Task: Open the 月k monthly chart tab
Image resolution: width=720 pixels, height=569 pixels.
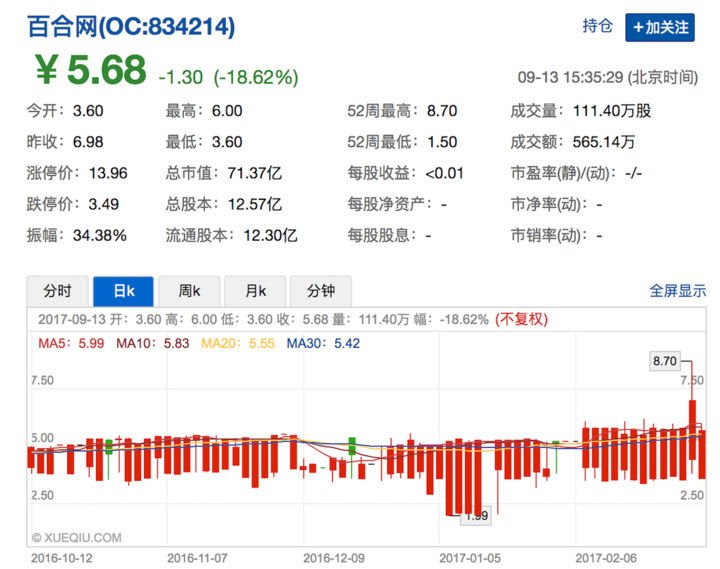Action: coord(255,291)
